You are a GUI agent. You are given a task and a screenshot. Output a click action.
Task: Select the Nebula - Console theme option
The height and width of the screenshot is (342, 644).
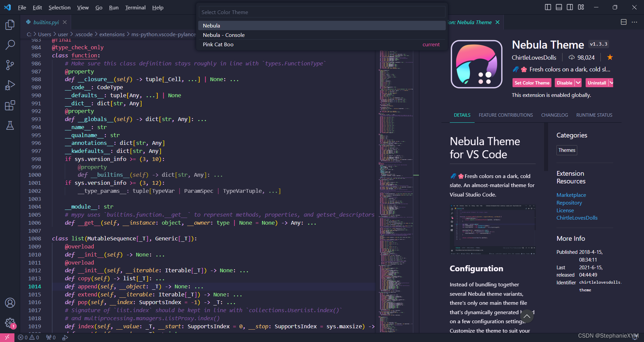click(x=322, y=35)
